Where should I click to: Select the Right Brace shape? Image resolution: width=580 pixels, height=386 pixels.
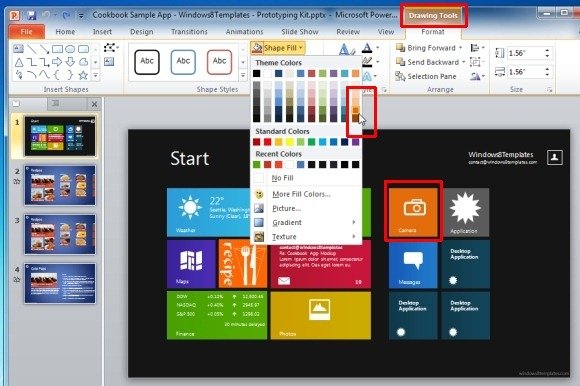coord(70,75)
